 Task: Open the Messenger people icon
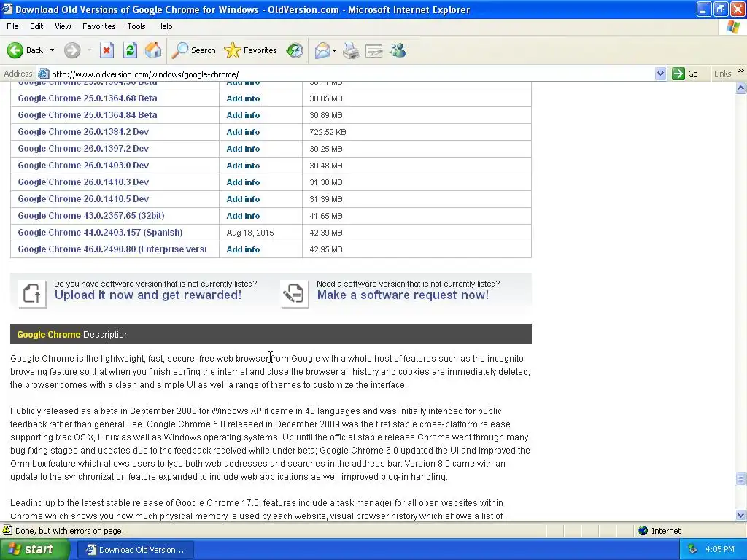(x=398, y=50)
